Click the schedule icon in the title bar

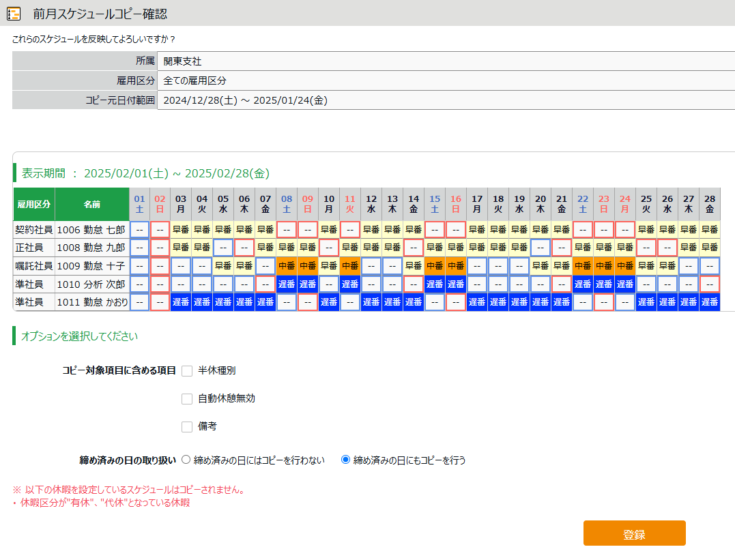coord(13,13)
